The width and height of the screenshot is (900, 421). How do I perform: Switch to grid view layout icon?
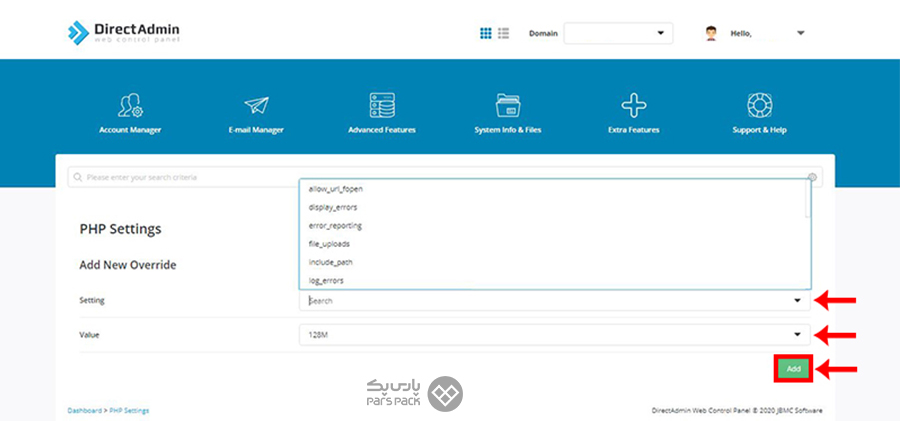point(486,33)
